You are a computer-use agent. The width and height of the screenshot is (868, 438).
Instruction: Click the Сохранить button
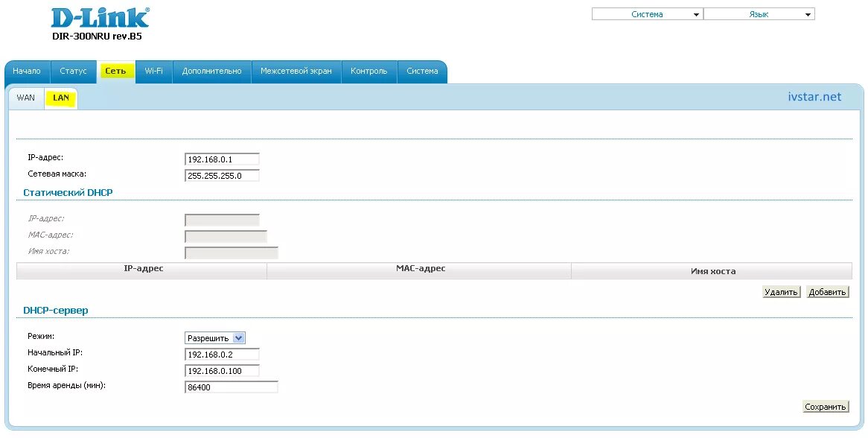pyautogui.click(x=826, y=407)
